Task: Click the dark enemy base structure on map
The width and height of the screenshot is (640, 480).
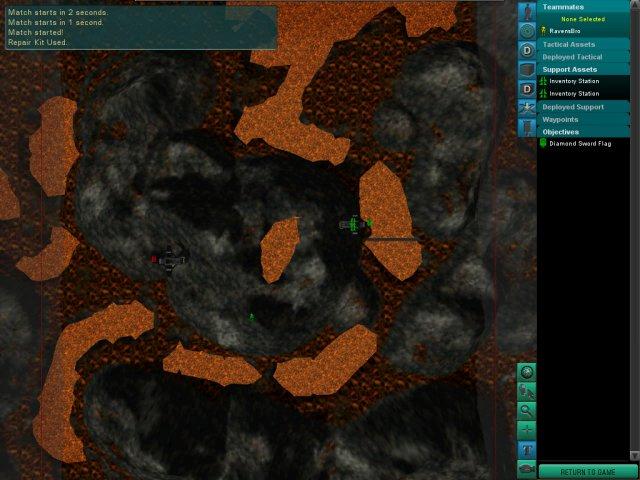Action: [171, 259]
